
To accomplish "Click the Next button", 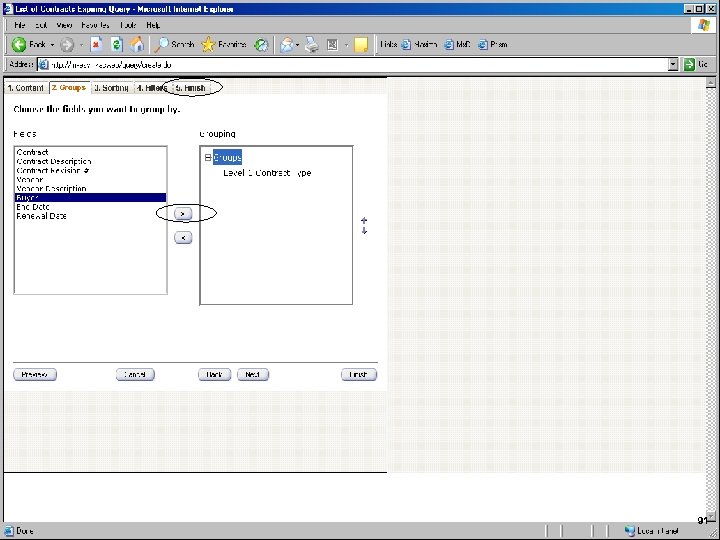I will coord(253,375).
